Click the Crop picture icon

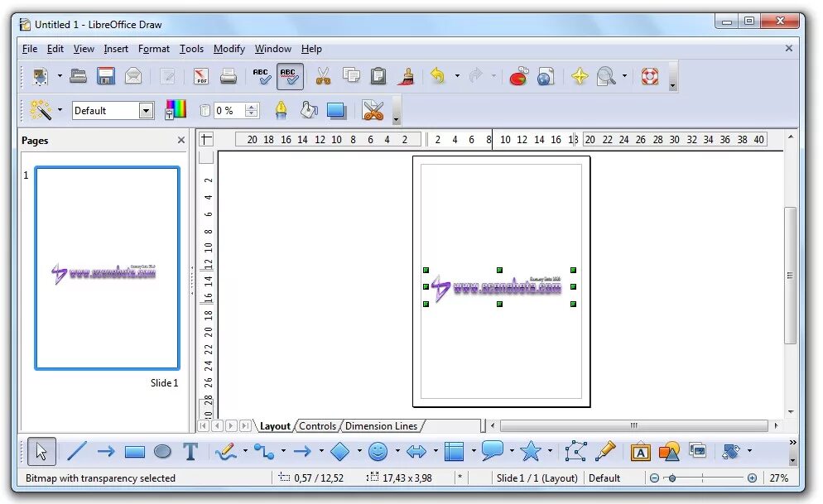[x=373, y=110]
